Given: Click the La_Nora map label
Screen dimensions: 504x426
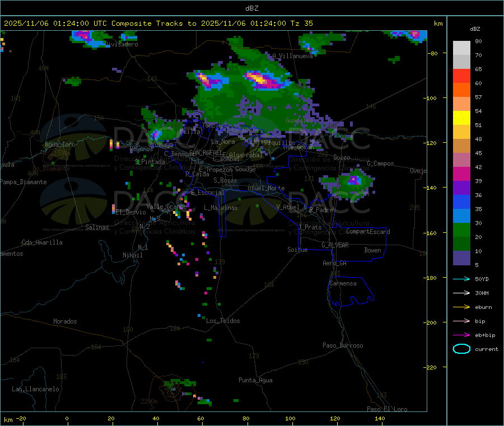Looking at the screenshot, I should coord(223,142).
